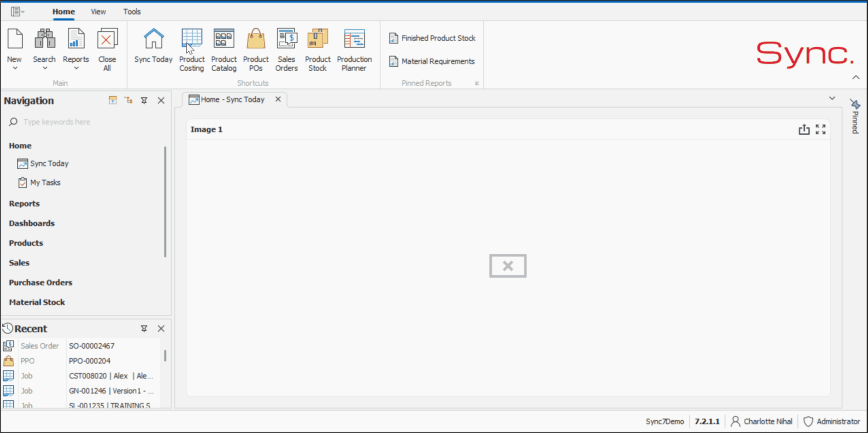868x433 pixels.
Task: Switch to the Home ribbon tab
Action: pos(63,11)
